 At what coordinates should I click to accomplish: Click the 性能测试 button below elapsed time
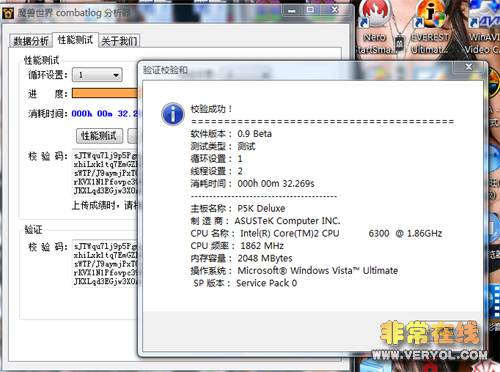click(99, 136)
